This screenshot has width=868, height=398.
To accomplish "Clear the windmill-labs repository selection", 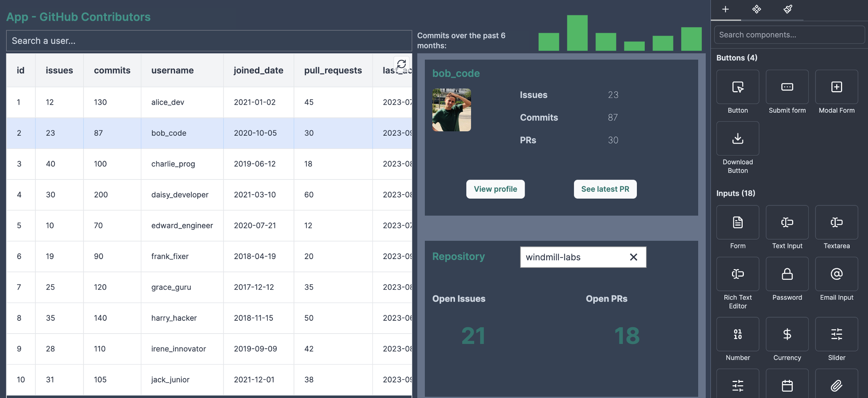I will pyautogui.click(x=633, y=257).
